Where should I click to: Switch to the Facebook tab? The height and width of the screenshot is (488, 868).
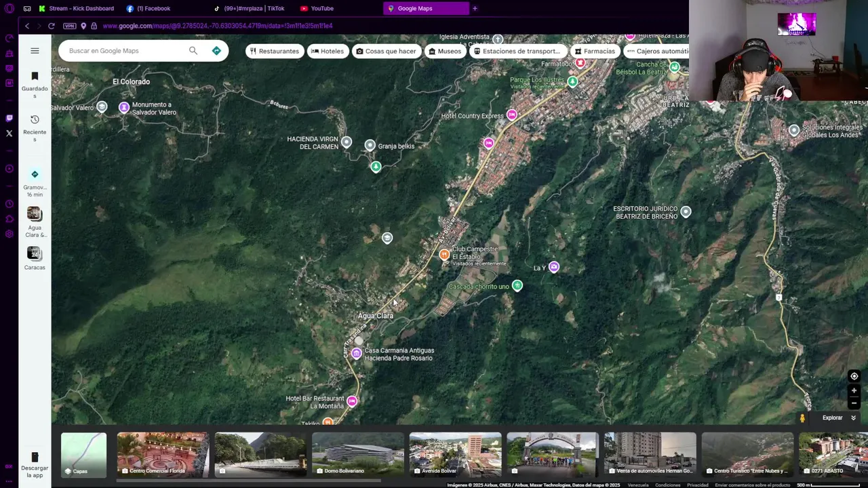(x=149, y=8)
